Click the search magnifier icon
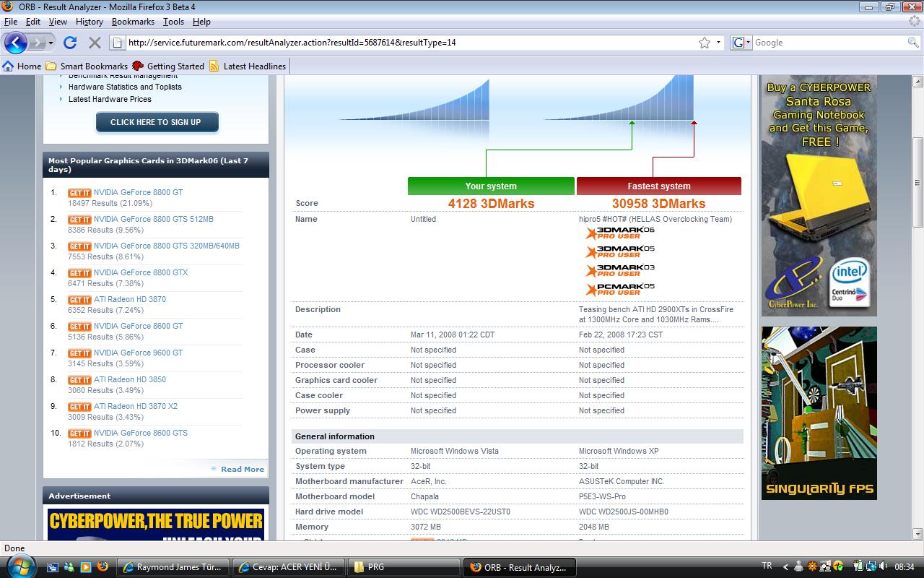 (913, 43)
